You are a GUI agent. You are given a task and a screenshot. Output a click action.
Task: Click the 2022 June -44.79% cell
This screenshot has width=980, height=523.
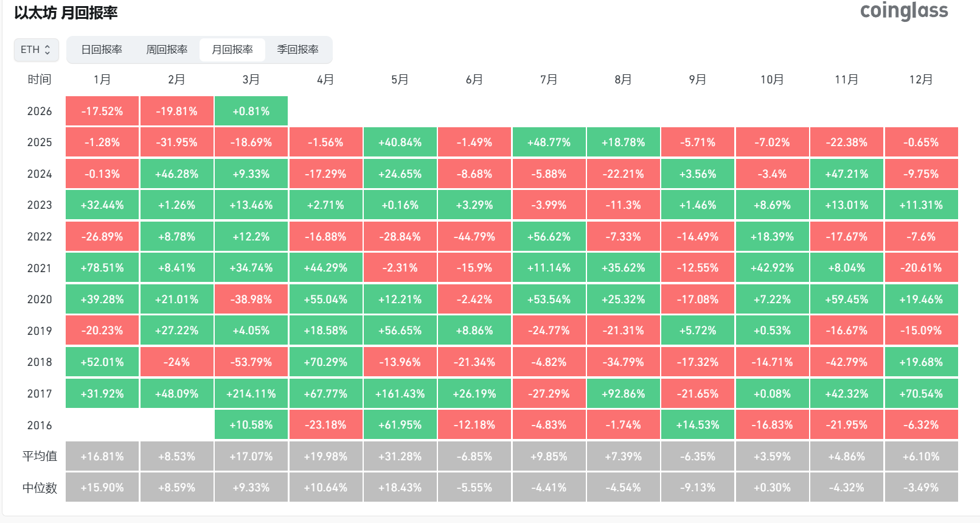point(474,237)
